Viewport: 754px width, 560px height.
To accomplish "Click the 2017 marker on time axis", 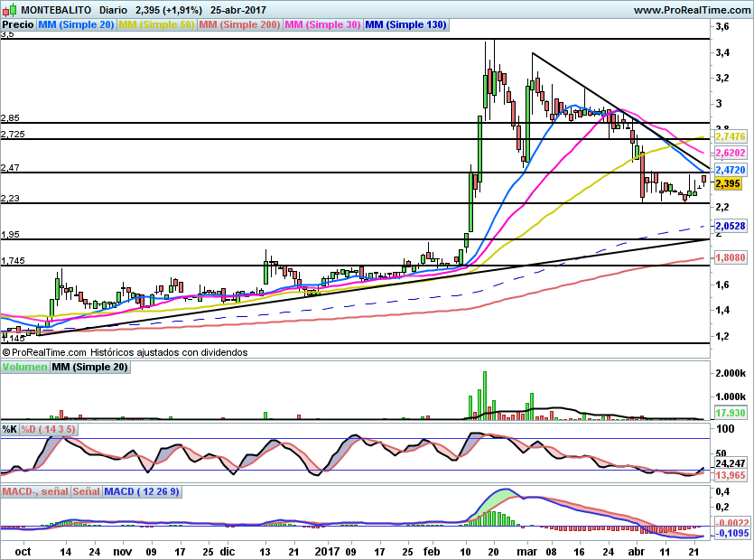I will [326, 550].
